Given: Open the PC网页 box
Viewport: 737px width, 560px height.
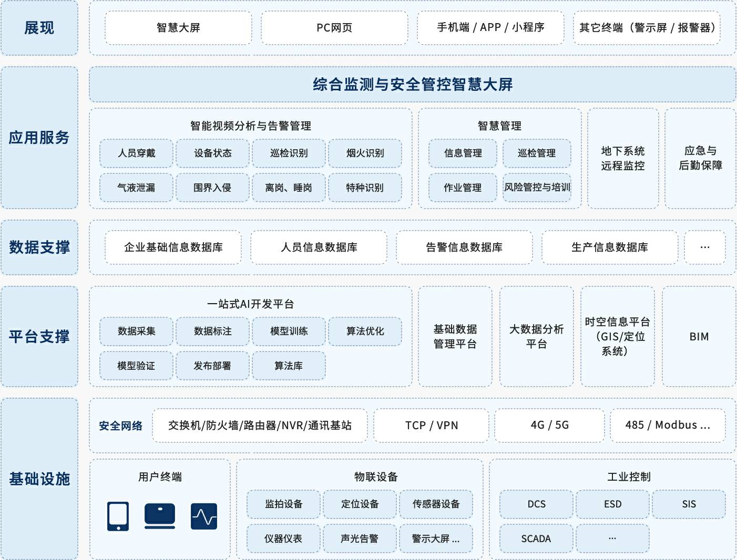Looking at the screenshot, I should point(334,28).
